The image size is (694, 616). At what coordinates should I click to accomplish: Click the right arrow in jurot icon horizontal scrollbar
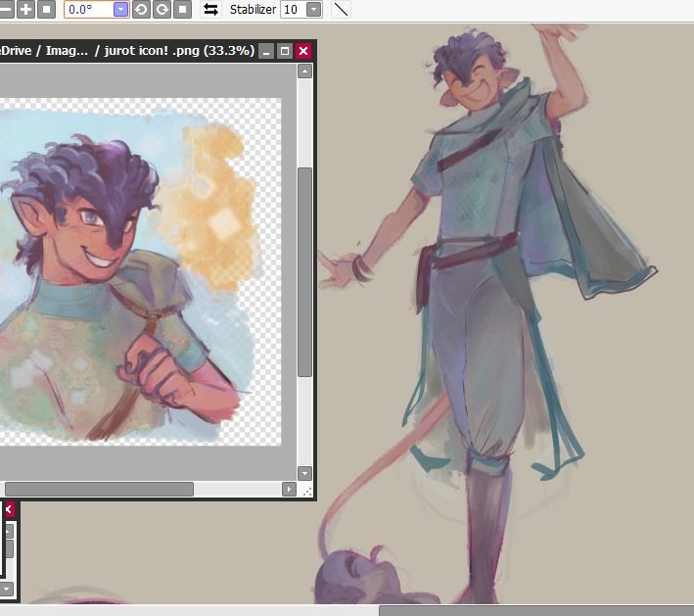[289, 489]
